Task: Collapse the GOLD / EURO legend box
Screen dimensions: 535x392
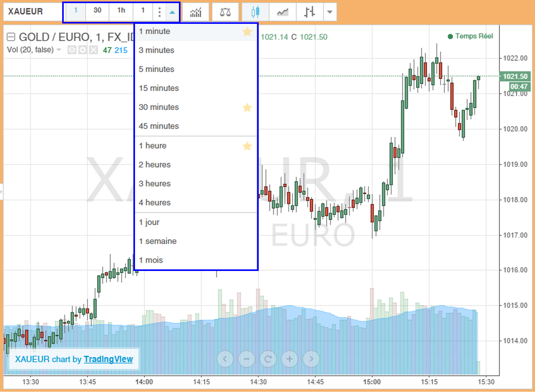Action: (x=11, y=37)
